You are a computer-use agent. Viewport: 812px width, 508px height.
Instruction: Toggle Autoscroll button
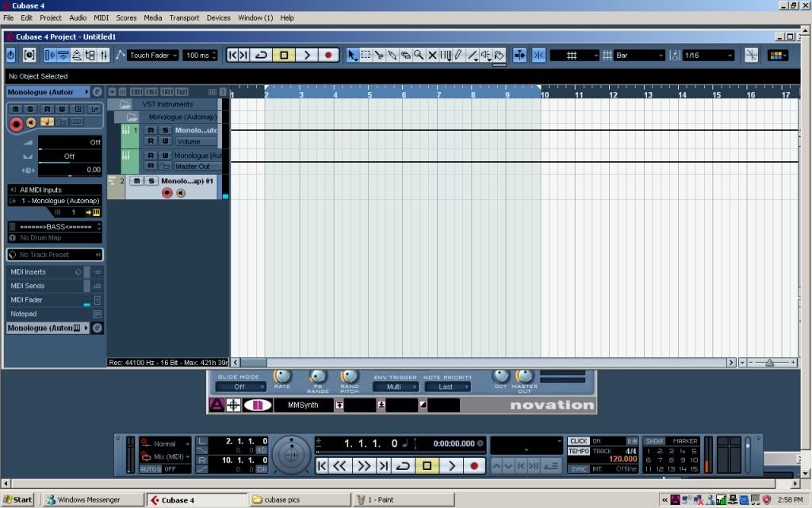519,55
